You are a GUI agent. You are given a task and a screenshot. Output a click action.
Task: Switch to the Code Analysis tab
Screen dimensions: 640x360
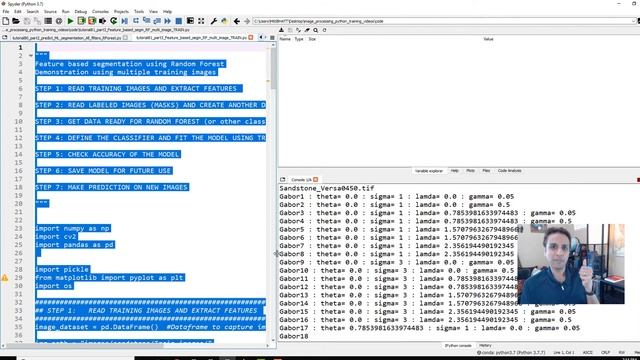[x=509, y=171]
